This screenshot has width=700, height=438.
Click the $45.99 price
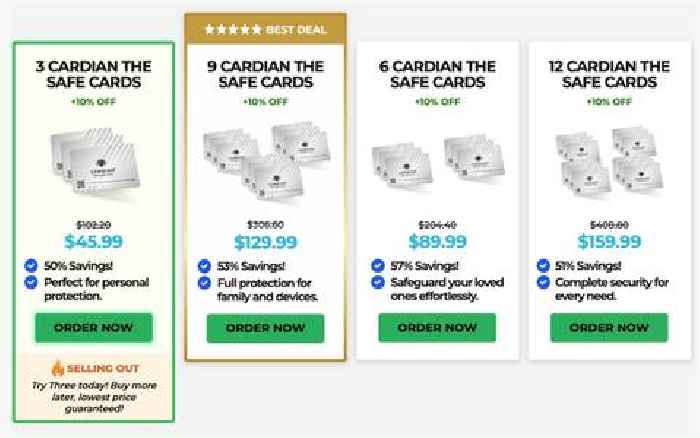(93, 242)
